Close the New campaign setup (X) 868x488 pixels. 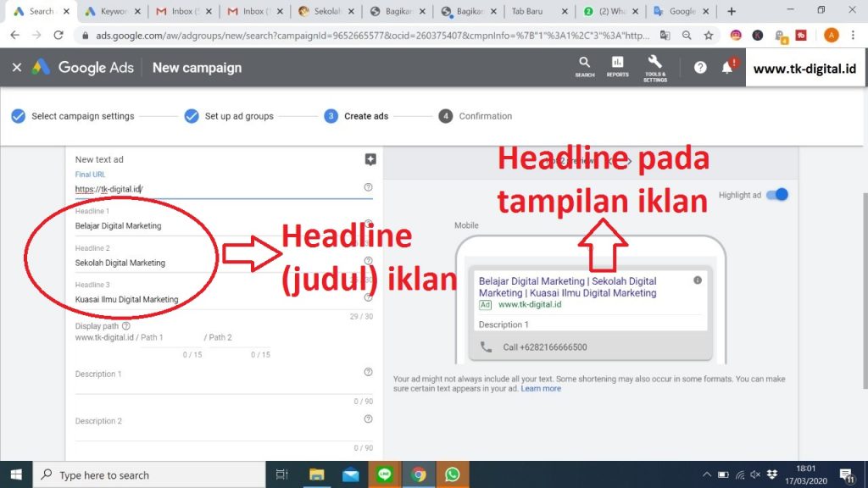pos(17,68)
